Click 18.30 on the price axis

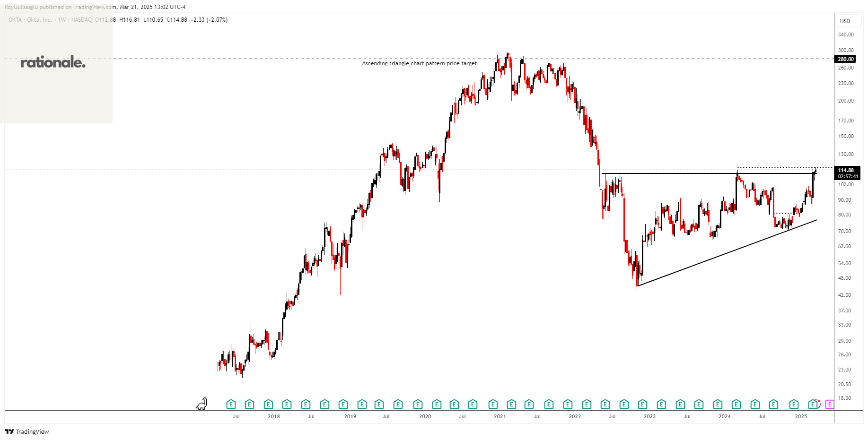[844, 398]
